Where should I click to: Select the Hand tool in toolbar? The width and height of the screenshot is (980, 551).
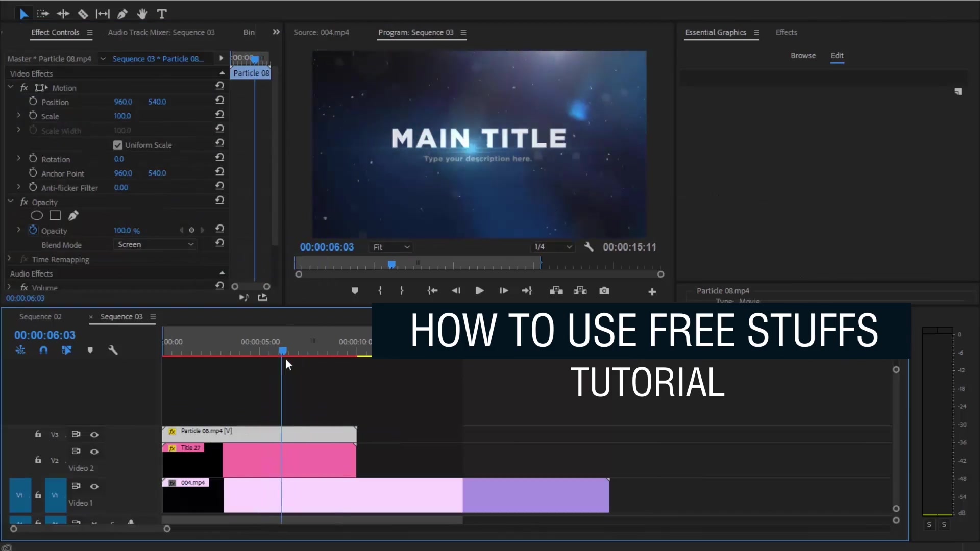[142, 14]
